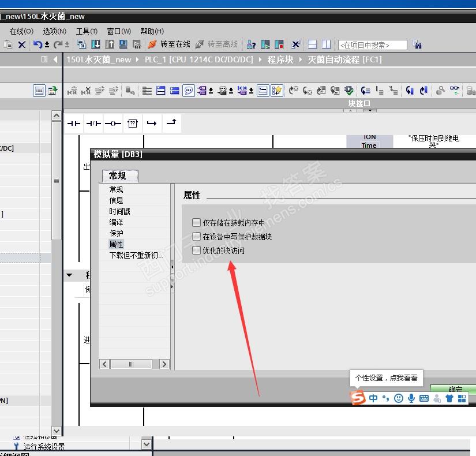The width and height of the screenshot is (476, 456).
Task: Click the runtime RT icon in the toolbar
Action: (x=137, y=44)
